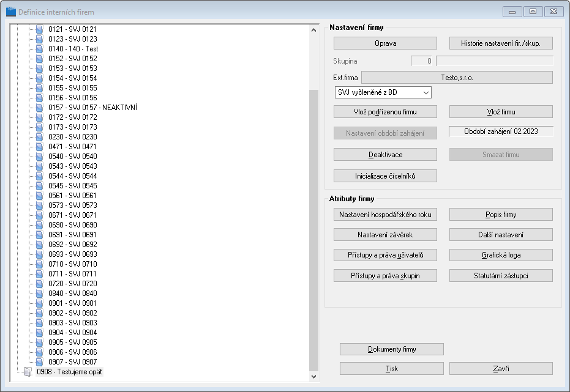Click the icon beside 0152 - SVJ 0152
This screenshot has width=570, height=392.
click(39, 59)
